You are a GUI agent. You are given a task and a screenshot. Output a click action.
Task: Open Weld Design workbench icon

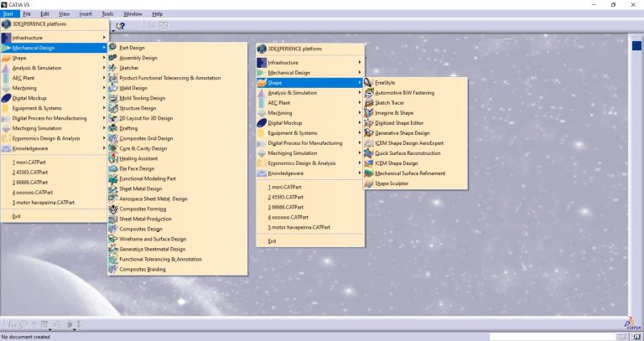(x=113, y=88)
